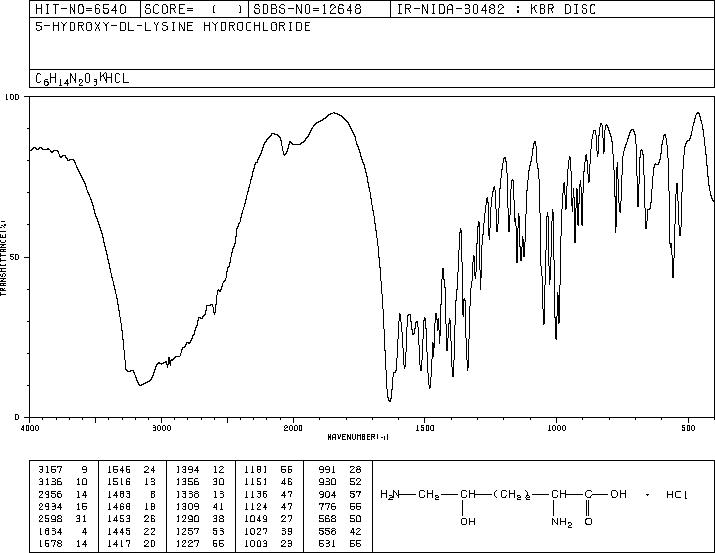Click peak table wavenumber 1453

119,519
